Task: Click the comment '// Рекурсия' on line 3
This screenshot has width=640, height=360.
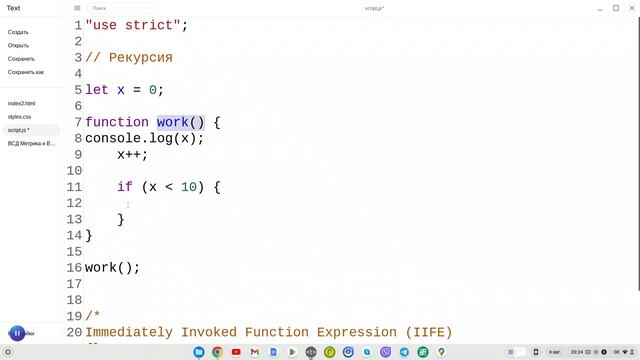Action: [129, 58]
